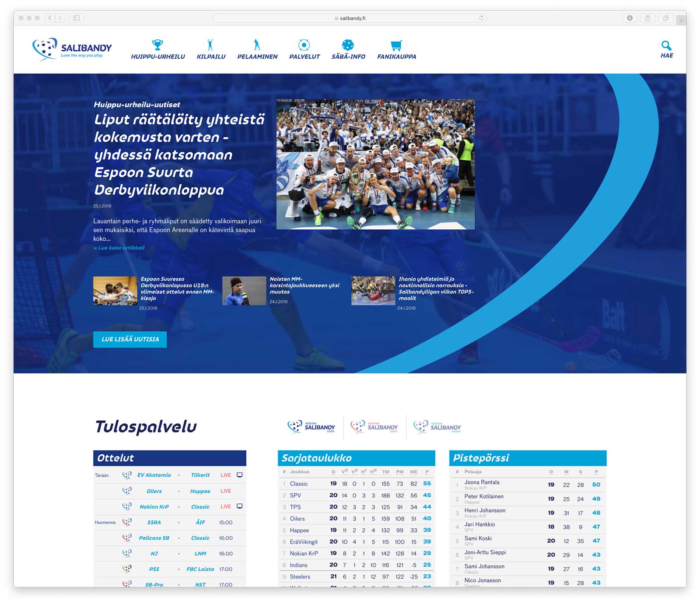The image size is (700, 604).
Task: Click the TV icon on Nokian KrP match
Action: pos(240,506)
